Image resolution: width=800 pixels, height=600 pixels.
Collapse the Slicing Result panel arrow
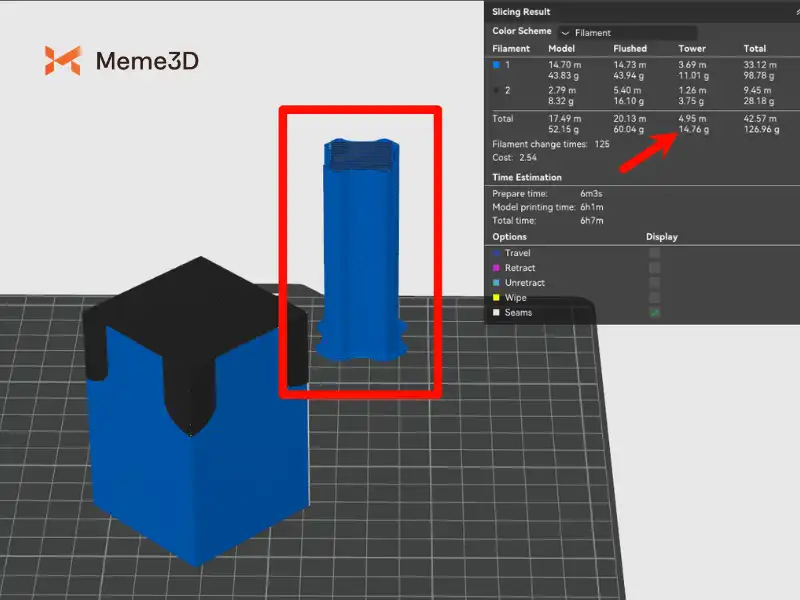(792, 12)
